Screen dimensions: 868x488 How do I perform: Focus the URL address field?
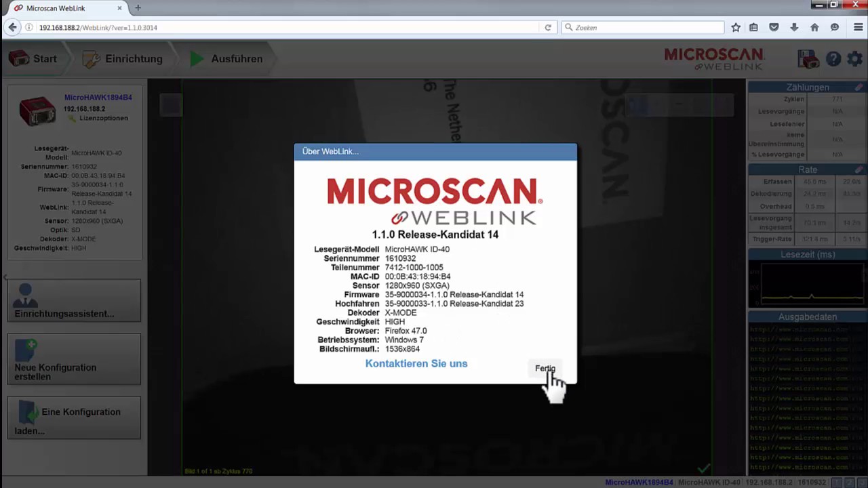pos(288,28)
